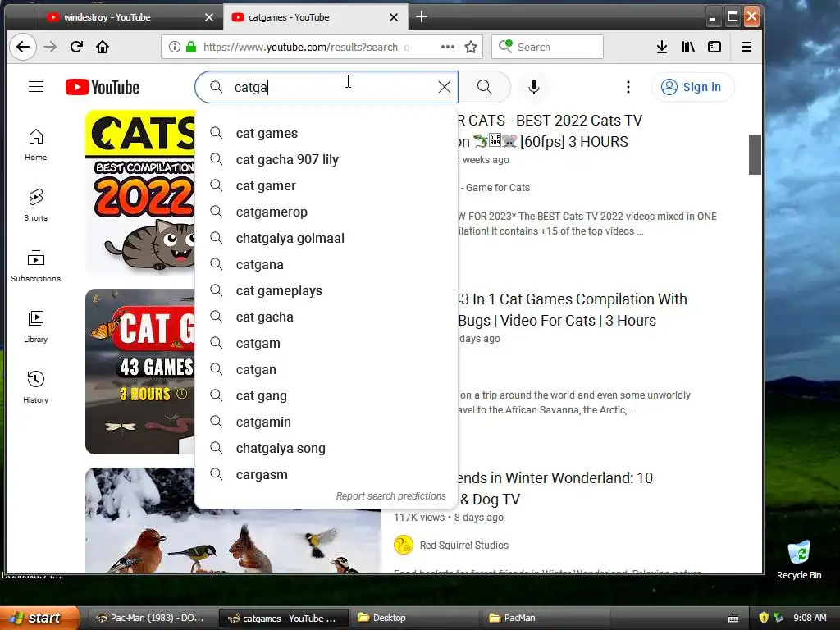
Task: Choose suggestion 'catgana'
Action: (x=326, y=265)
